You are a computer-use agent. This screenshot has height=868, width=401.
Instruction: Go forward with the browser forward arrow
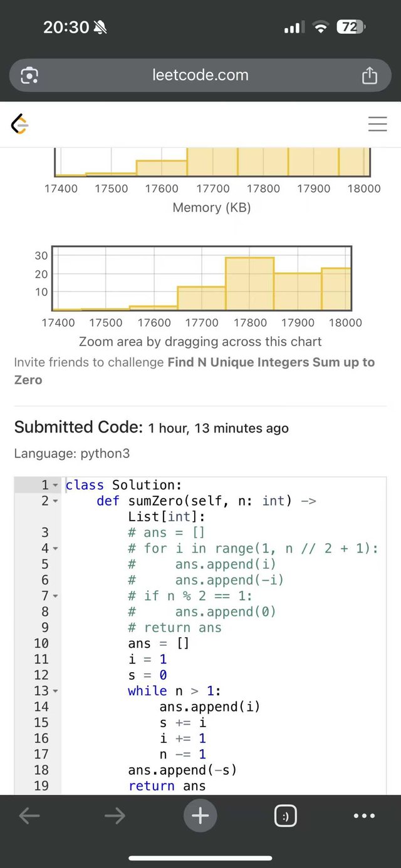pos(115,815)
